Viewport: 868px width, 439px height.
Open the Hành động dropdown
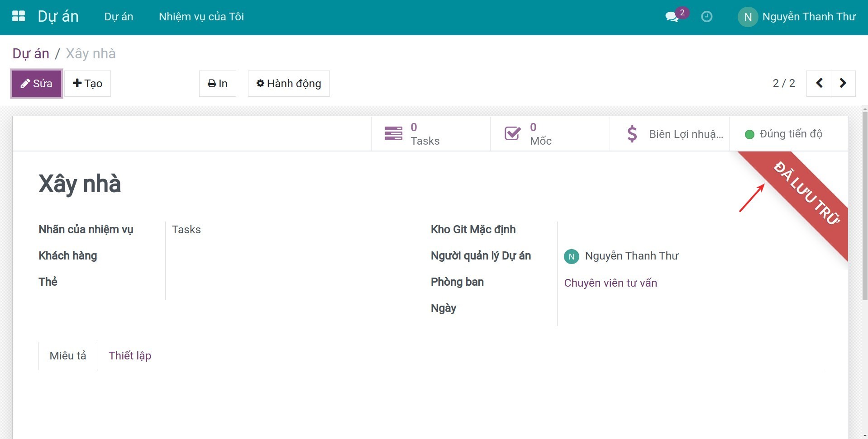click(289, 84)
